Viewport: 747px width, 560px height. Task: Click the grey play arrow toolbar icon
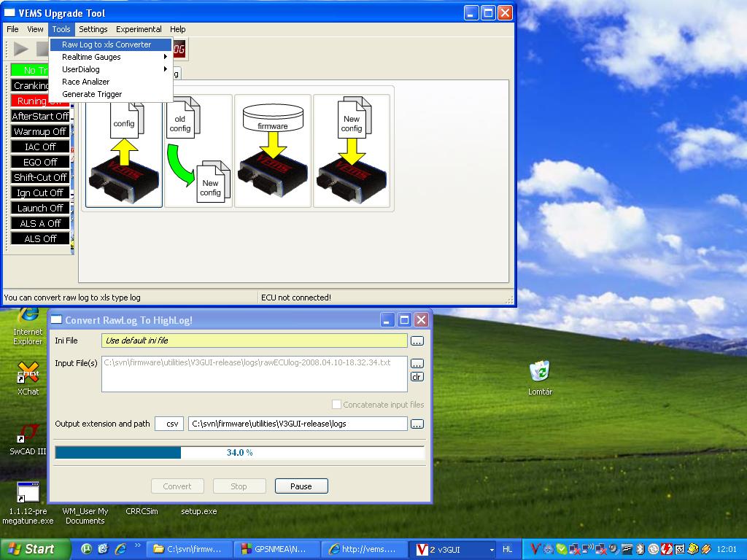[x=21, y=49]
